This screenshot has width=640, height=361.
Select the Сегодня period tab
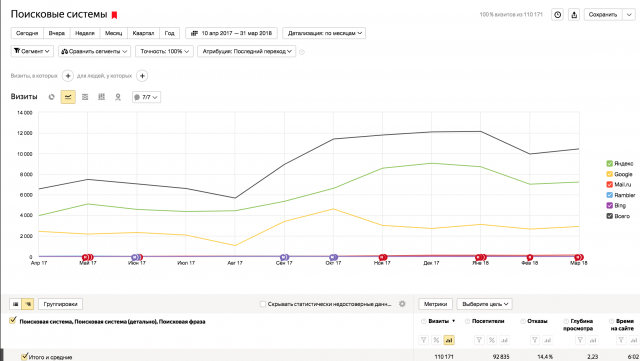coord(27,33)
